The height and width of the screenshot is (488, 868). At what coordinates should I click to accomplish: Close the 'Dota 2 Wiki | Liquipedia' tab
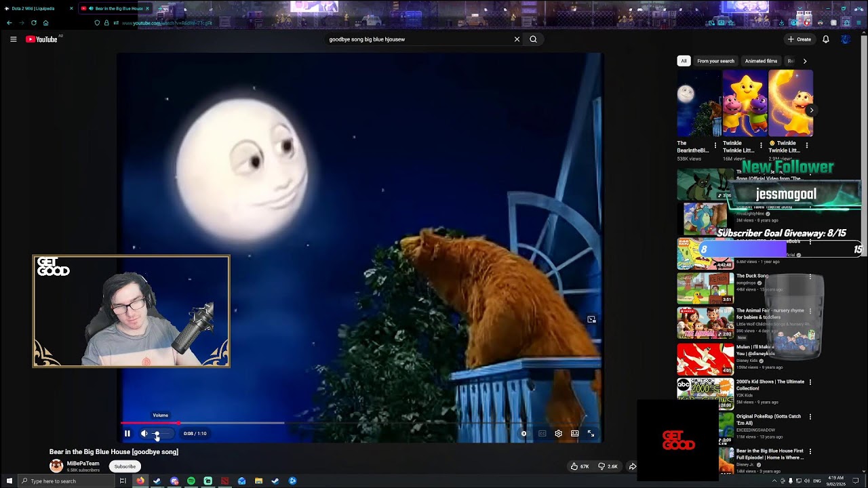pyautogui.click(x=71, y=9)
